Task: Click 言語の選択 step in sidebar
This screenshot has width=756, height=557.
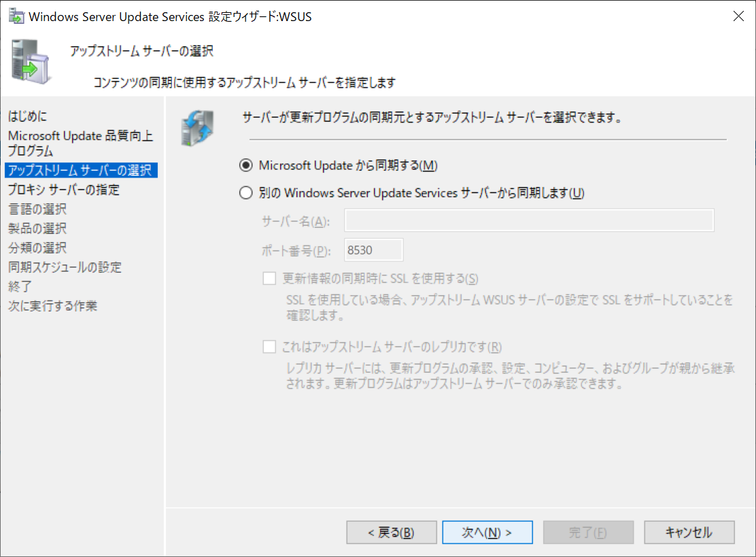Action: pos(37,209)
